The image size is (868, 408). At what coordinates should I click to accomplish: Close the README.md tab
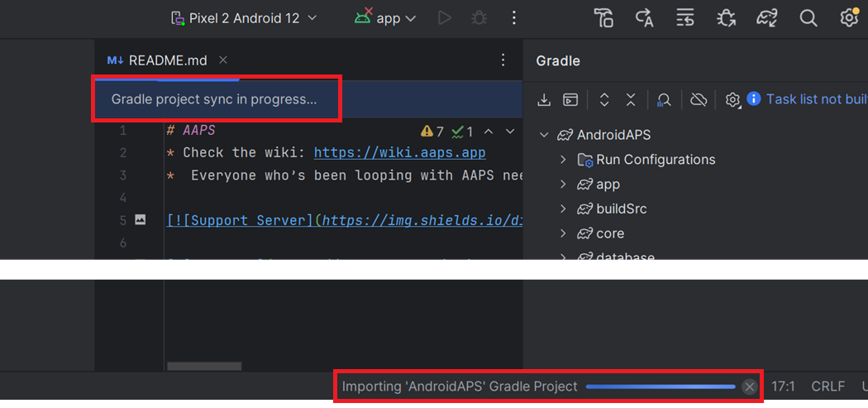tap(223, 60)
